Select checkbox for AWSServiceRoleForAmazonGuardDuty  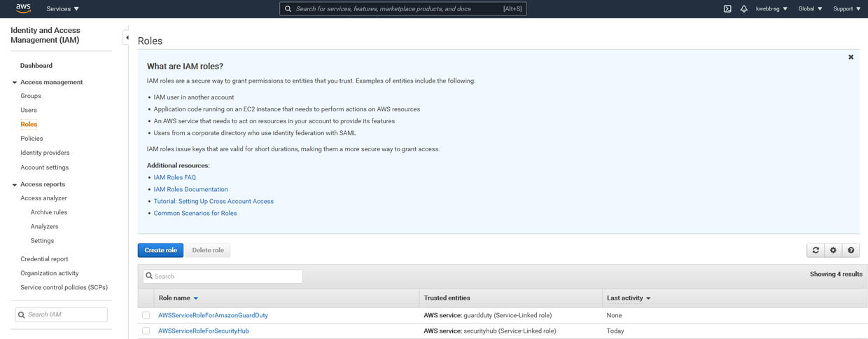(146, 315)
